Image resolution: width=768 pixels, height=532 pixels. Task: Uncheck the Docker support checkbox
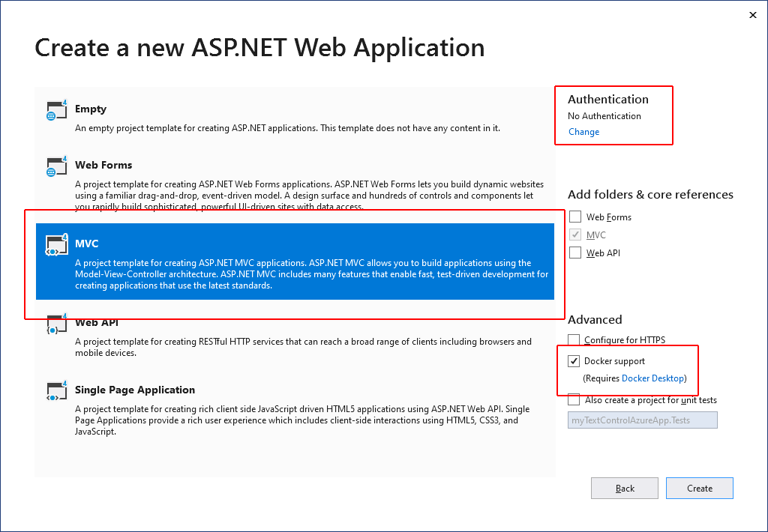coord(574,361)
